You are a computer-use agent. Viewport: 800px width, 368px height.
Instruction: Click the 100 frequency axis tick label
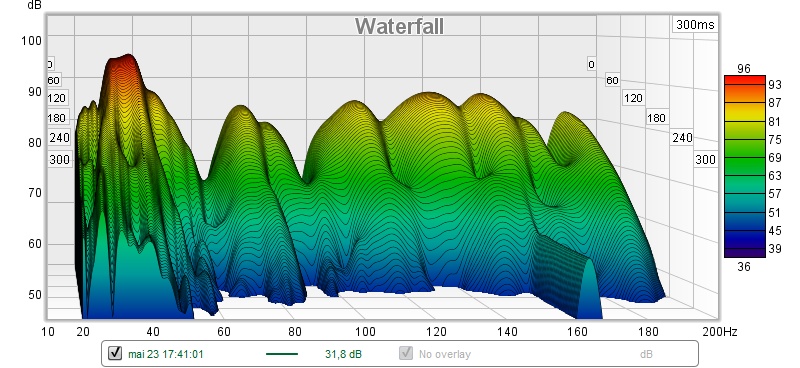point(365,332)
